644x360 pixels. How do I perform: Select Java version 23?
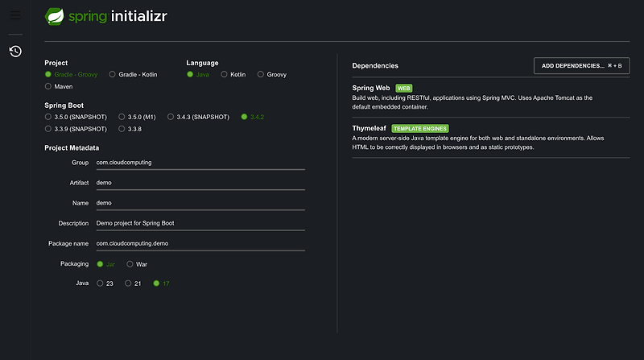click(100, 283)
